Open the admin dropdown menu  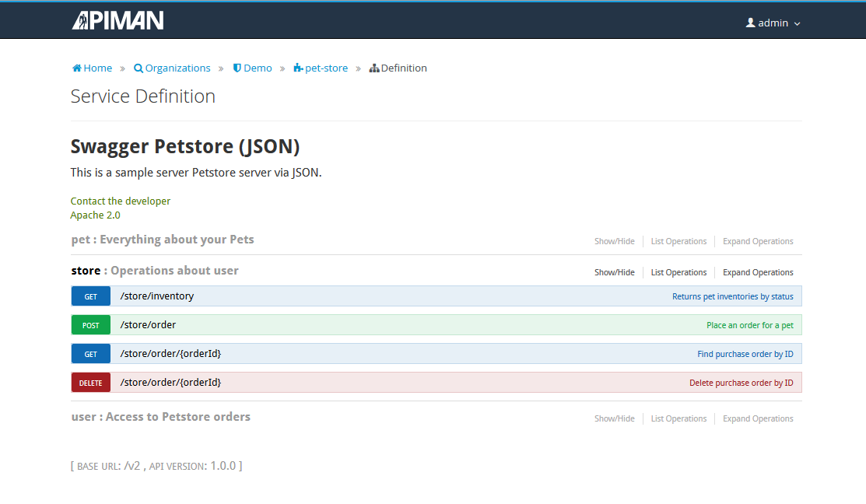pyautogui.click(x=773, y=23)
